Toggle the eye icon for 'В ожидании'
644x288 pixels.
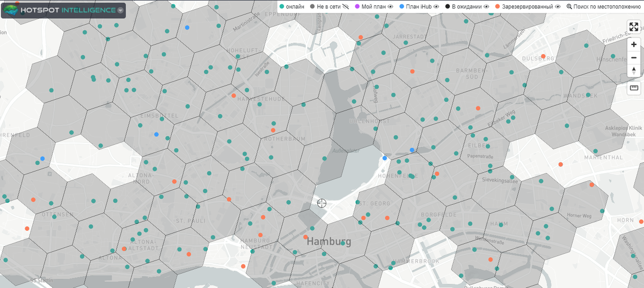pyautogui.click(x=486, y=6)
